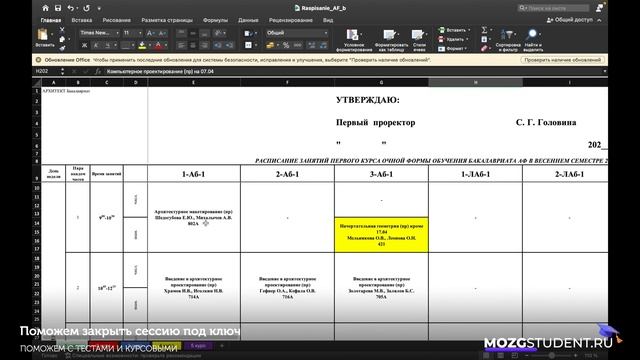Click the AutoSum sigma icon
The image size is (640, 360).
click(x=484, y=30)
